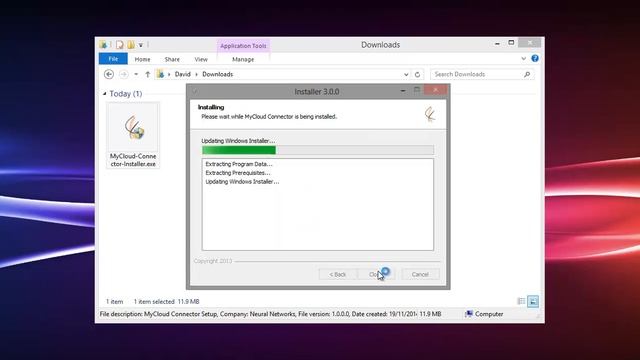This screenshot has width=640, height=360.
Task: Collapse the ribbon chevron
Action: (x=523, y=59)
